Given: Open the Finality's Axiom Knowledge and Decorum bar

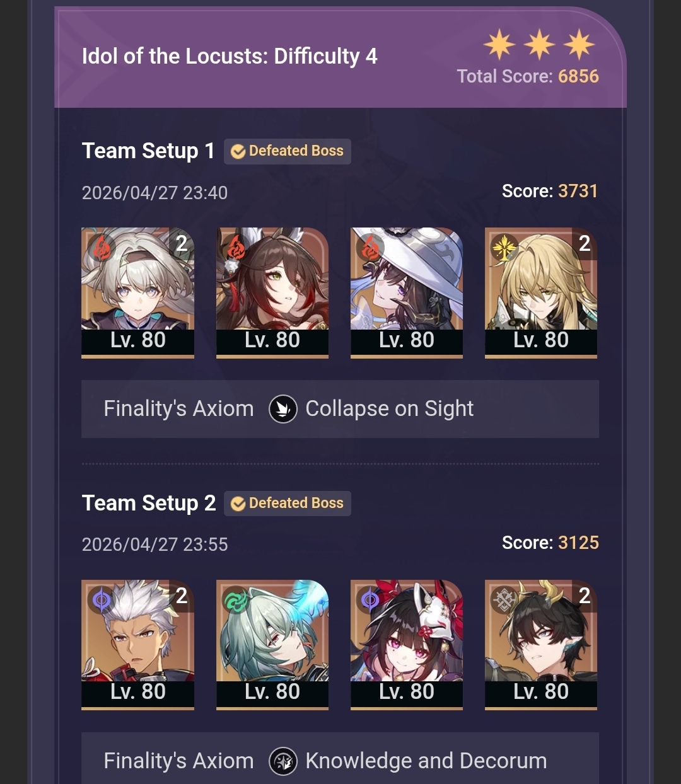Looking at the screenshot, I should pos(340,758).
